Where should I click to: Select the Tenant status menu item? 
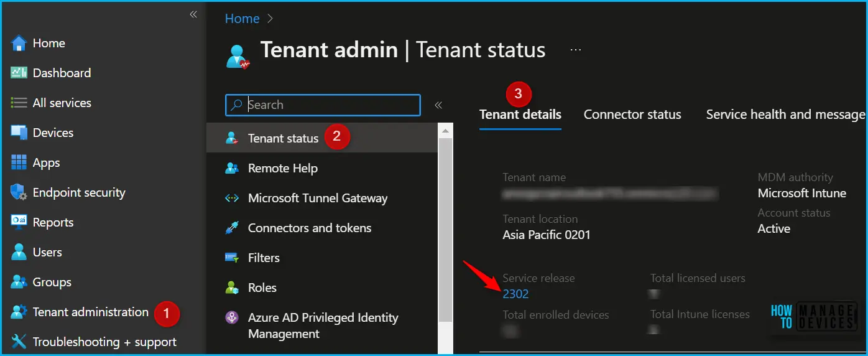tap(322, 138)
